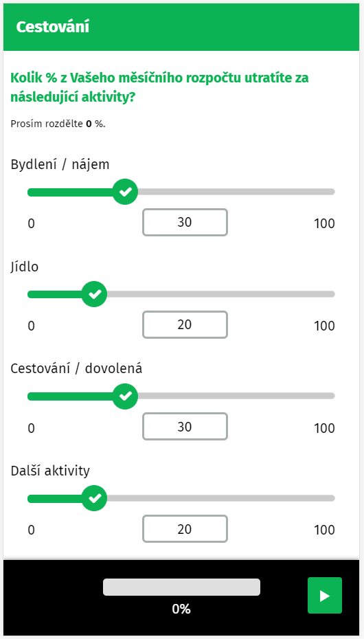Screen dimensions: 364x639
Task: Click the 100 label of Další aktivity slider
Action: pyautogui.click(x=324, y=530)
